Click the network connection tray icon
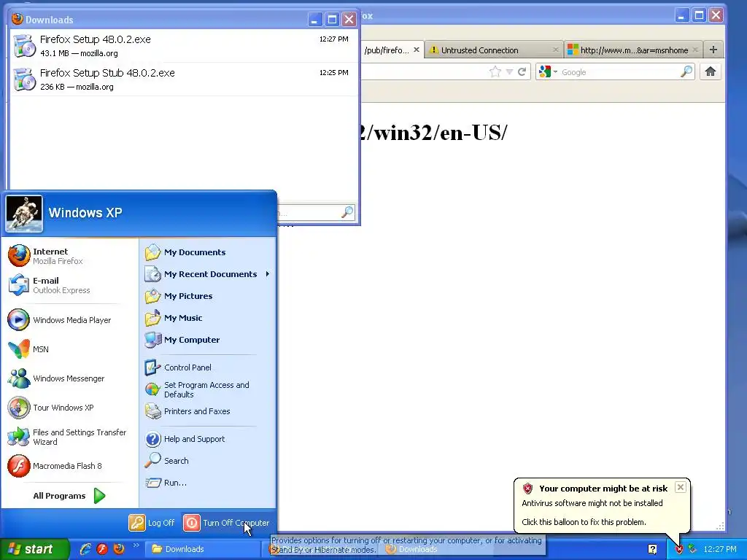 coord(692,549)
